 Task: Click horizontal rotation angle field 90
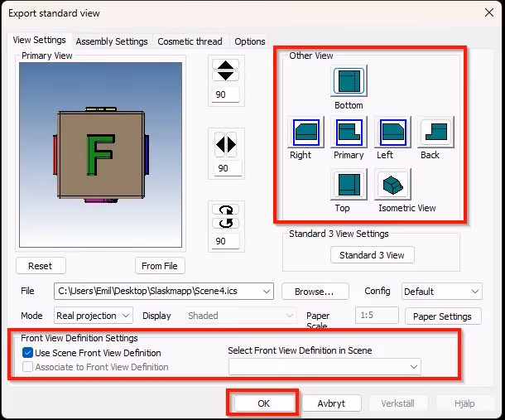[228, 168]
